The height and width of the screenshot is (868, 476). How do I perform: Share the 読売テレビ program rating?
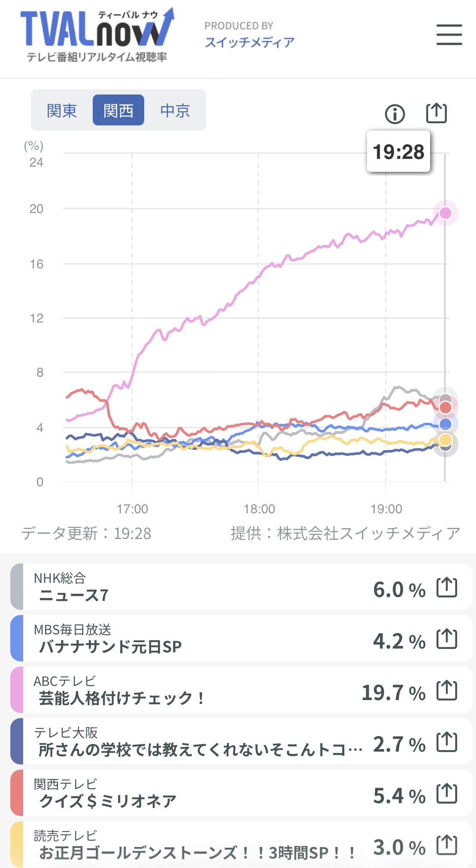(x=447, y=845)
